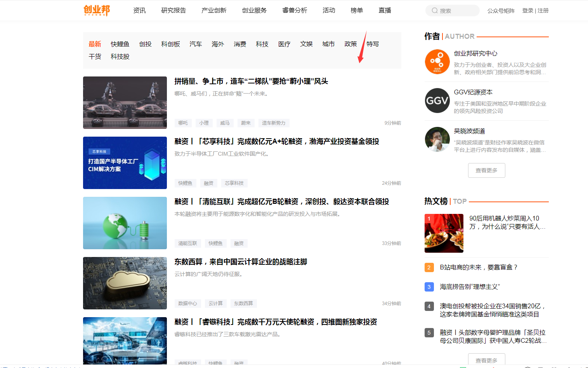Click rank 3 badge for 海底捞 article
The width and height of the screenshot is (588, 368).
429,287
